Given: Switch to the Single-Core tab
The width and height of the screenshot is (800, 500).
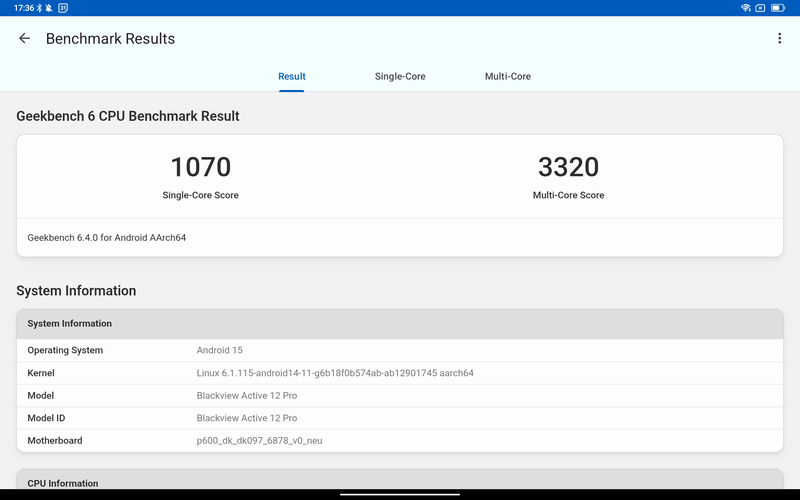Looking at the screenshot, I should point(400,77).
